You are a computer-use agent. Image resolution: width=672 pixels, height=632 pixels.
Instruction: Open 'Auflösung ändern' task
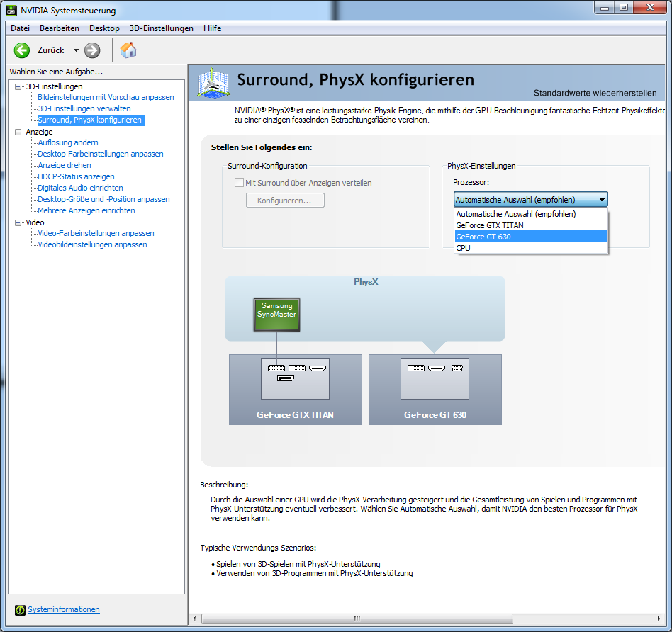click(68, 142)
